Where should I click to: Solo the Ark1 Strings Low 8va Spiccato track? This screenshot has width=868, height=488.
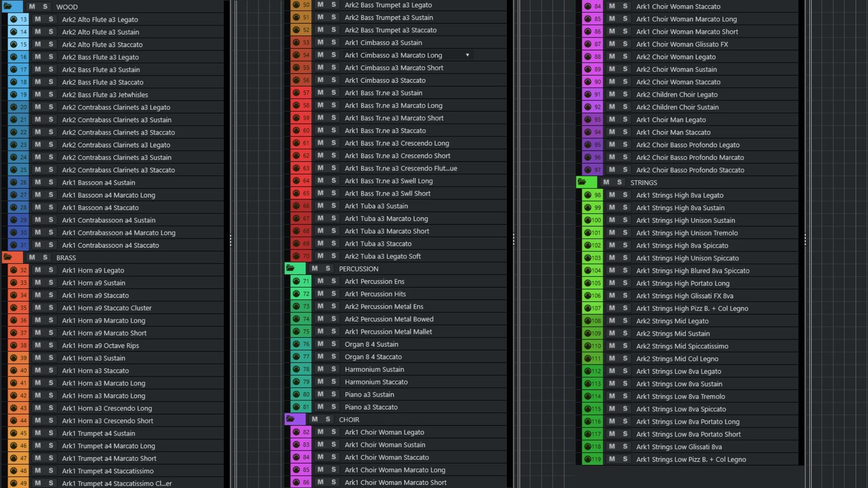[x=626, y=409]
